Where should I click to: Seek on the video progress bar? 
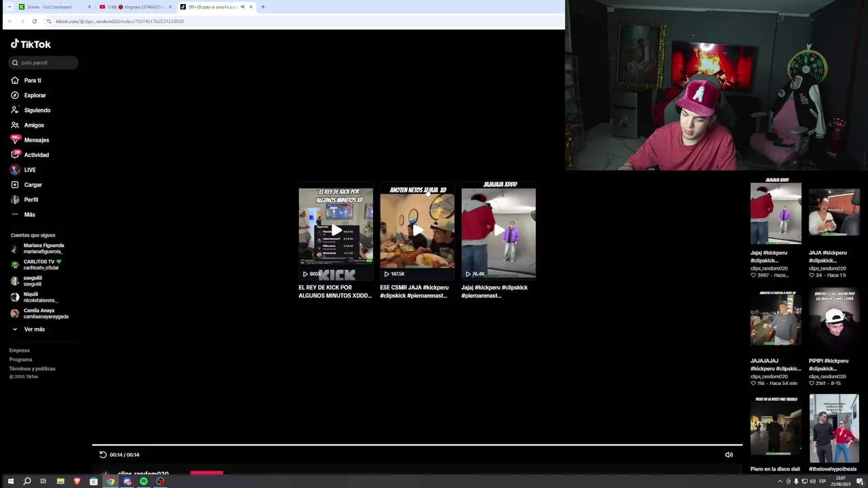pos(417,445)
